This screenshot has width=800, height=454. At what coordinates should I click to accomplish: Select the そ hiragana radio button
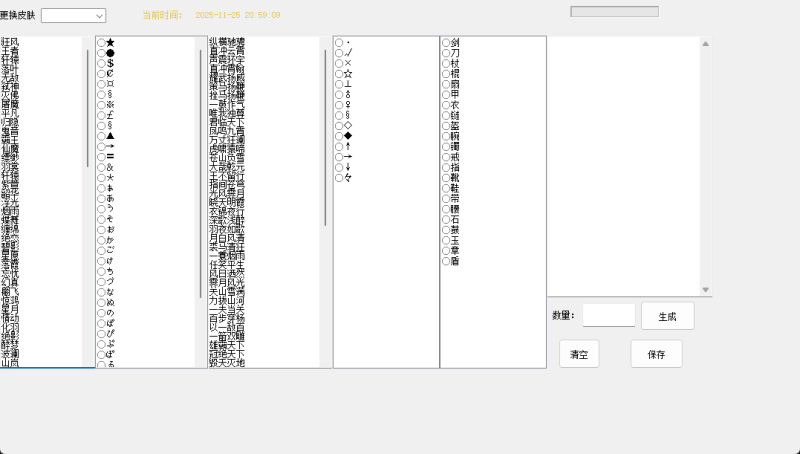102,219
